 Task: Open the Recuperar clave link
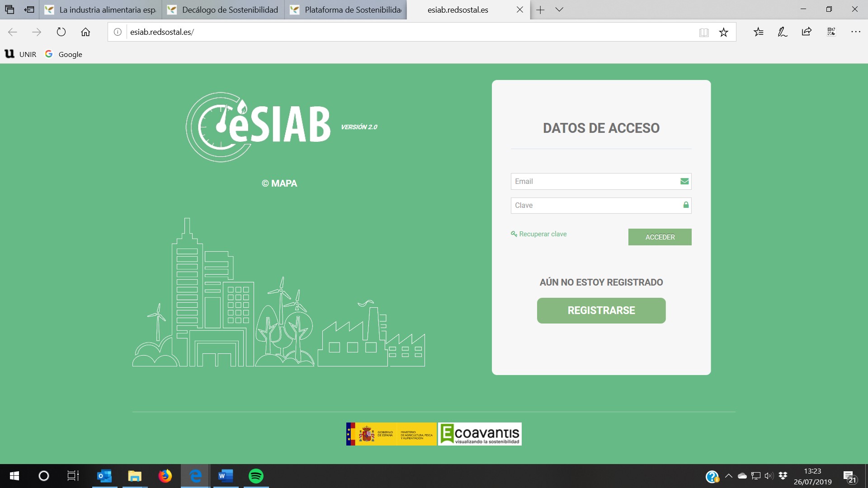tap(542, 234)
